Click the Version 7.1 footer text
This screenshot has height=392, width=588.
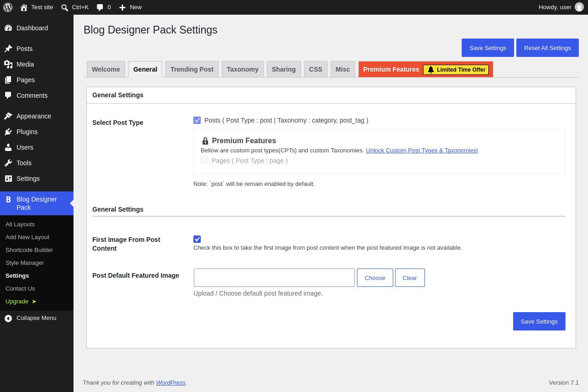[x=564, y=382]
